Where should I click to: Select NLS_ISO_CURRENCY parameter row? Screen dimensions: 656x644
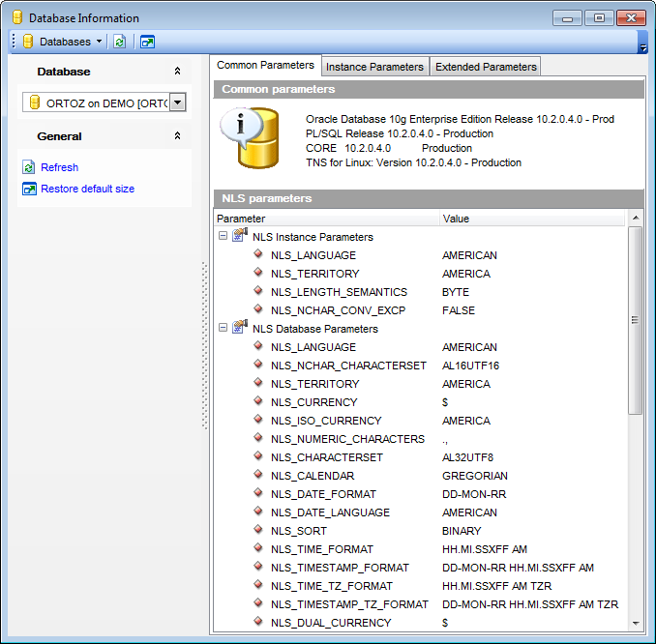coord(418,421)
